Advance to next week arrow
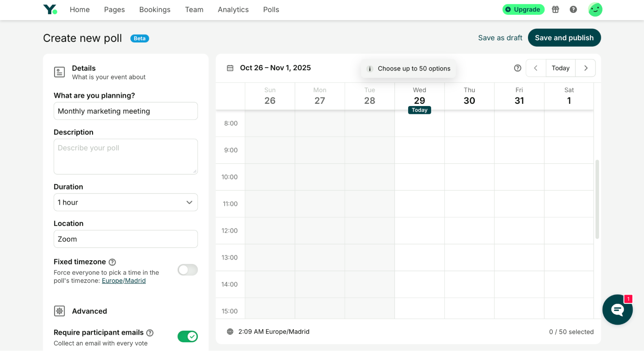This screenshot has height=351, width=644. 586,68
